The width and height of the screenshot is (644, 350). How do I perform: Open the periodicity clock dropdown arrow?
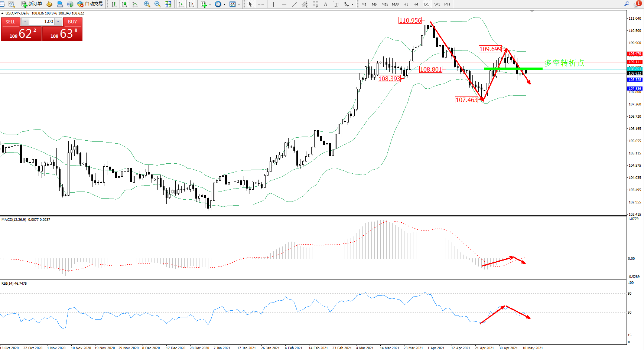224,4
